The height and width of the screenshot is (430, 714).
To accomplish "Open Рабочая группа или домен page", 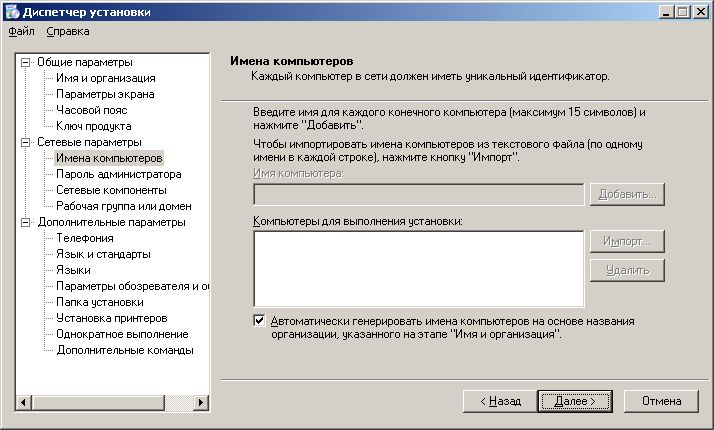I will tap(121, 206).
